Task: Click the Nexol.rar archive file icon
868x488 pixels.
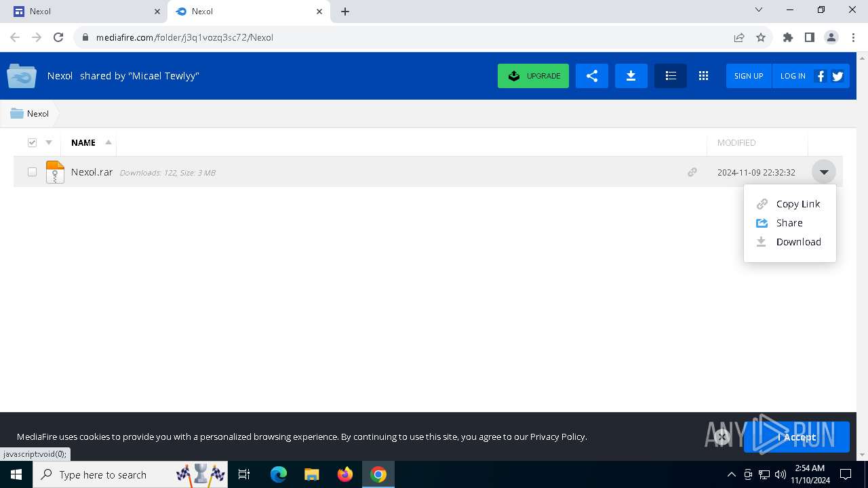Action: 55,172
